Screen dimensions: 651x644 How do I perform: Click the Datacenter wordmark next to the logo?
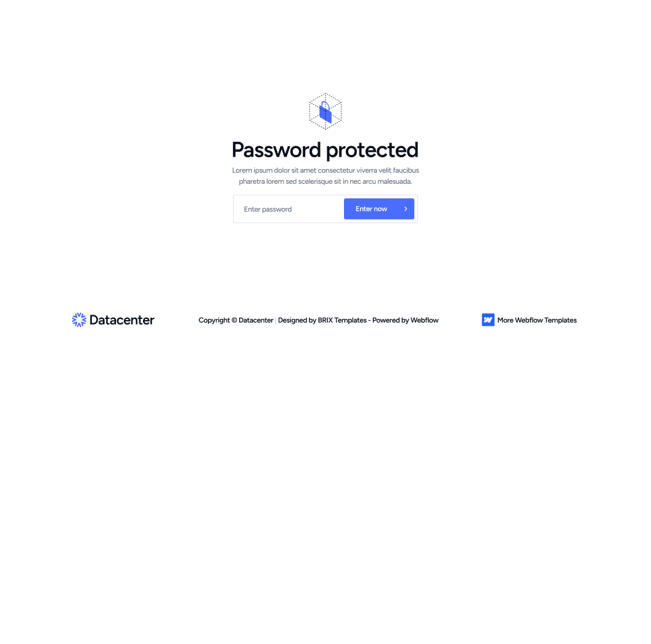(121, 320)
